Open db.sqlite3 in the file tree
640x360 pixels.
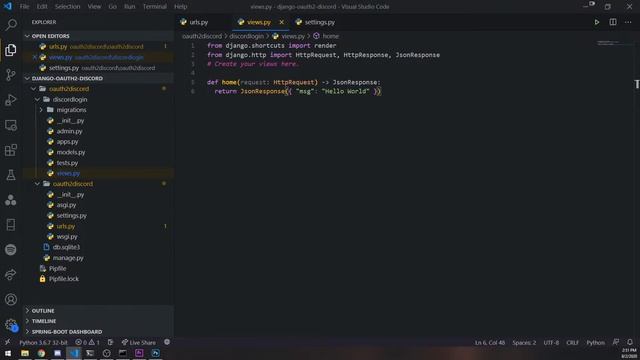(x=66, y=247)
